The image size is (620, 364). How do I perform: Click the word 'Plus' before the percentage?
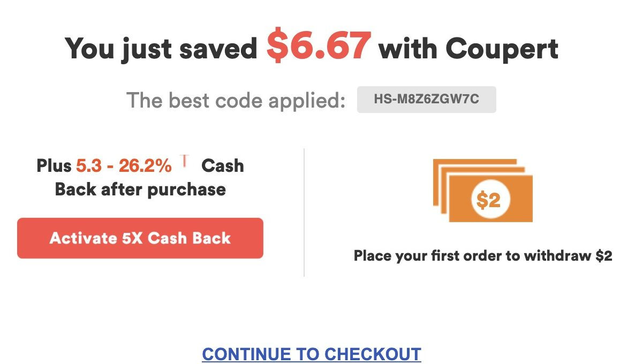point(54,165)
